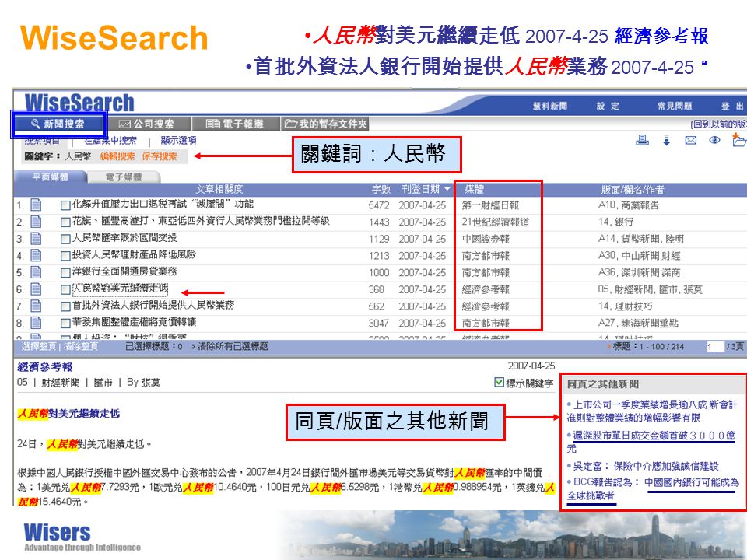Screen dimensions: 747x560
Task: Open the 電子報攤 tab
Action: click(x=235, y=124)
